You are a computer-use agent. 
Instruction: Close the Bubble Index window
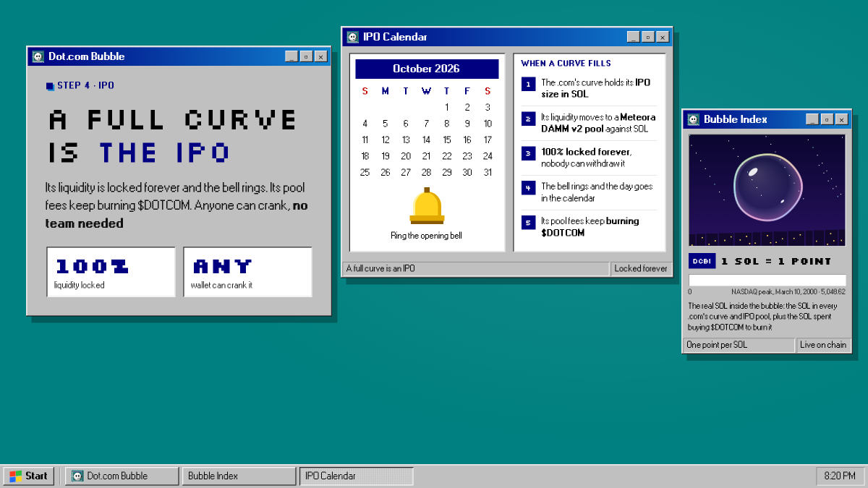pos(842,119)
